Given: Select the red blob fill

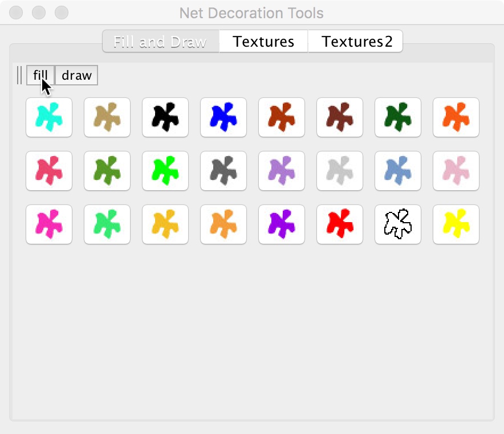Looking at the screenshot, I should point(340,224).
